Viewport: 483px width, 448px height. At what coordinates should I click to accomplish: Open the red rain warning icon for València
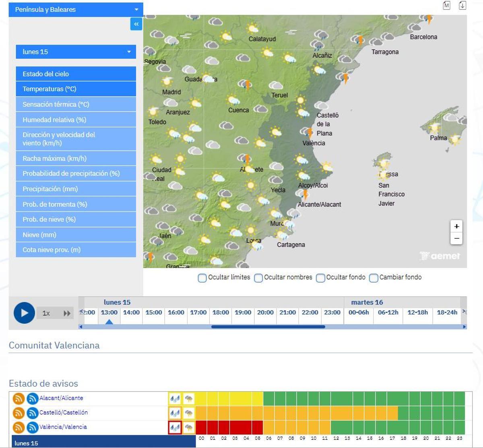tap(174, 427)
